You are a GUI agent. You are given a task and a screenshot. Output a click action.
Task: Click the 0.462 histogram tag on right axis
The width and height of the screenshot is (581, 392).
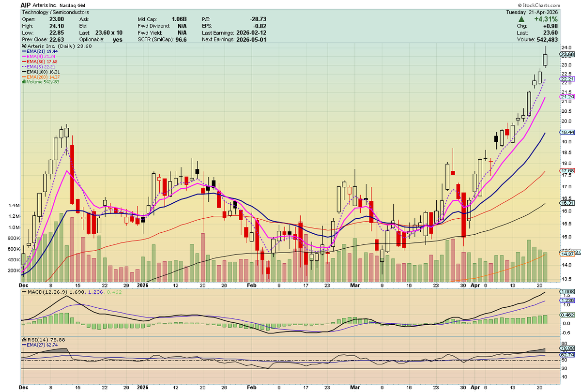click(567, 315)
